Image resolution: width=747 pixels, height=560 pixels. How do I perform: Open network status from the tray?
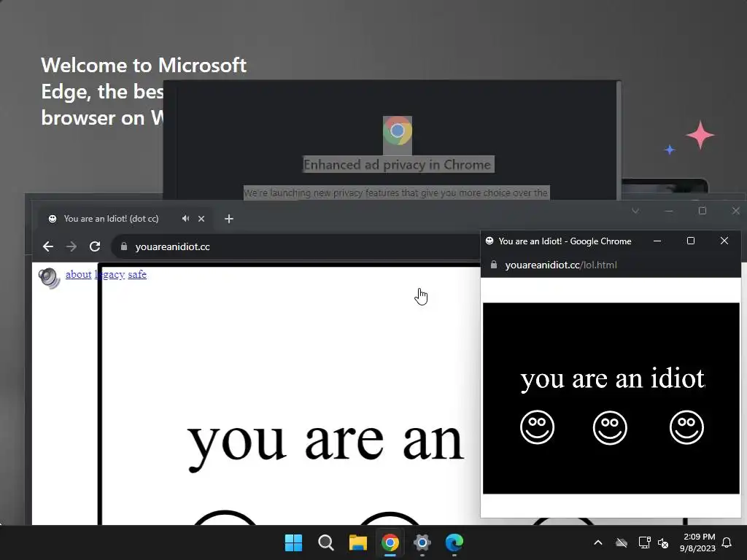pyautogui.click(x=644, y=542)
